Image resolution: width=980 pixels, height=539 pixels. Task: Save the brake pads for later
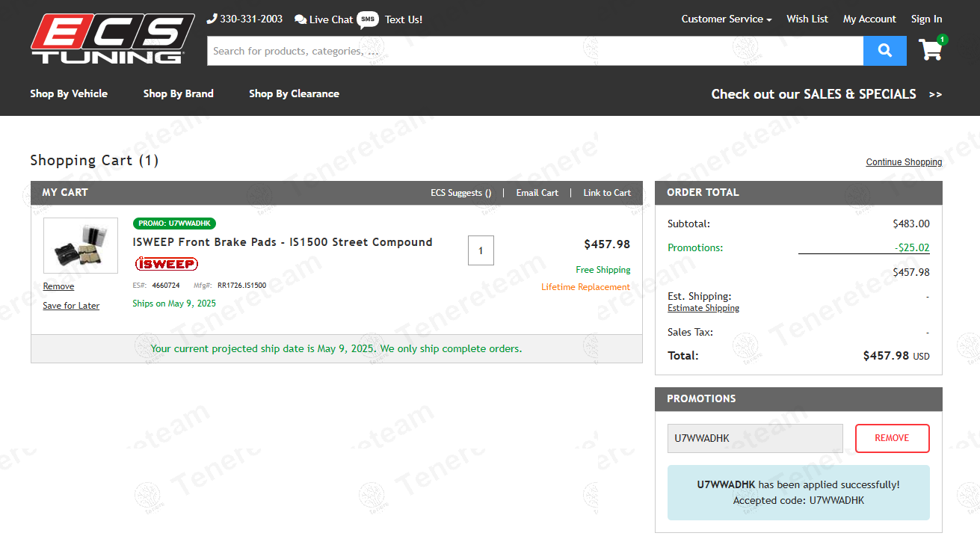pyautogui.click(x=71, y=306)
